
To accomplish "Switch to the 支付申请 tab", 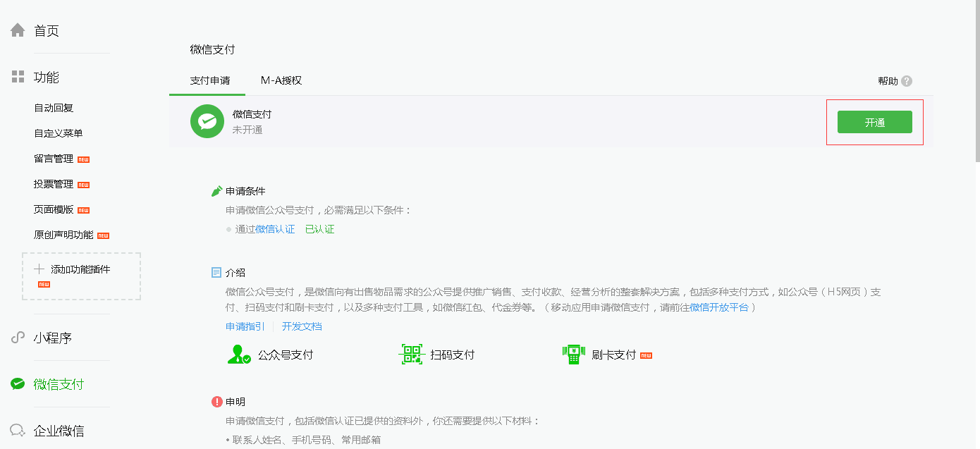I will pos(210,80).
